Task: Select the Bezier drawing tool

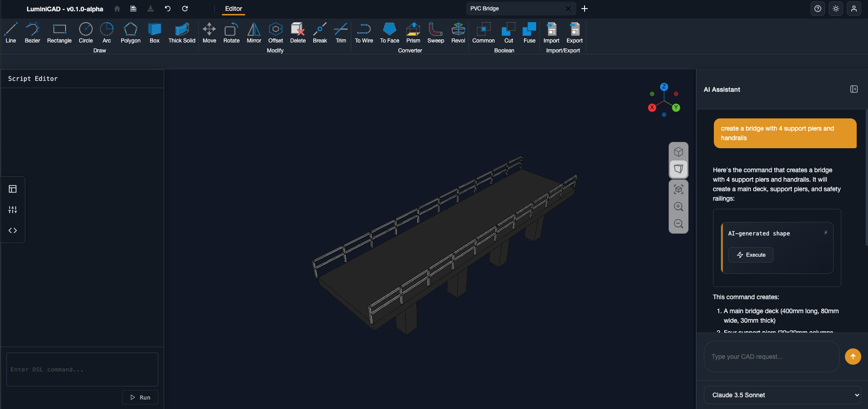Action: pos(32,33)
